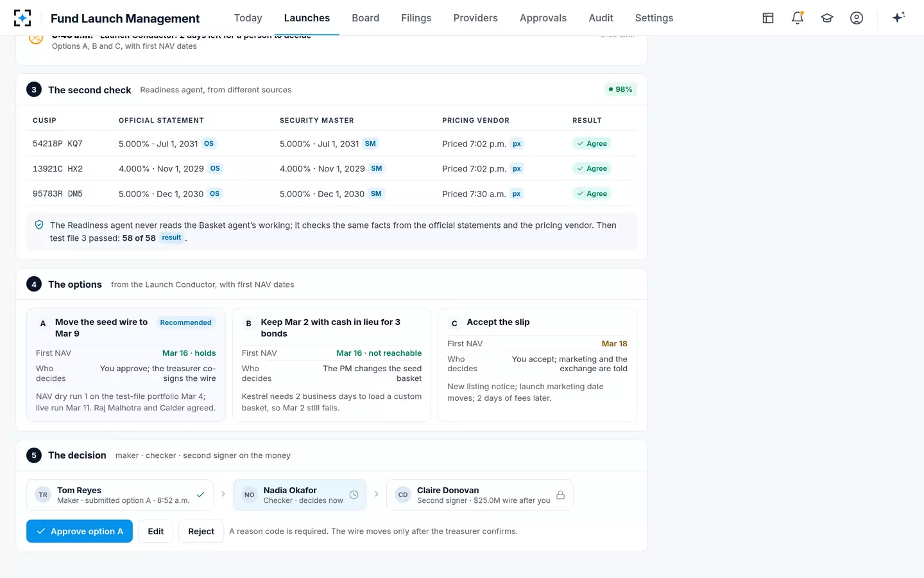Go to the Filings tab
This screenshot has height=578, width=924.
point(416,18)
